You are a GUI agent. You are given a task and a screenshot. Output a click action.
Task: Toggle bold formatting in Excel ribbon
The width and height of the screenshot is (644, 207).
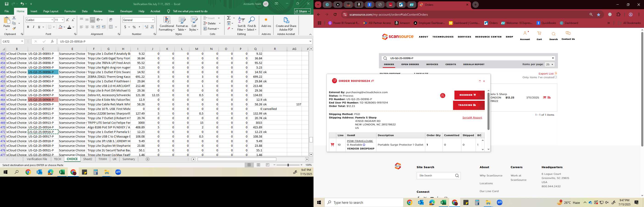(x=28, y=27)
